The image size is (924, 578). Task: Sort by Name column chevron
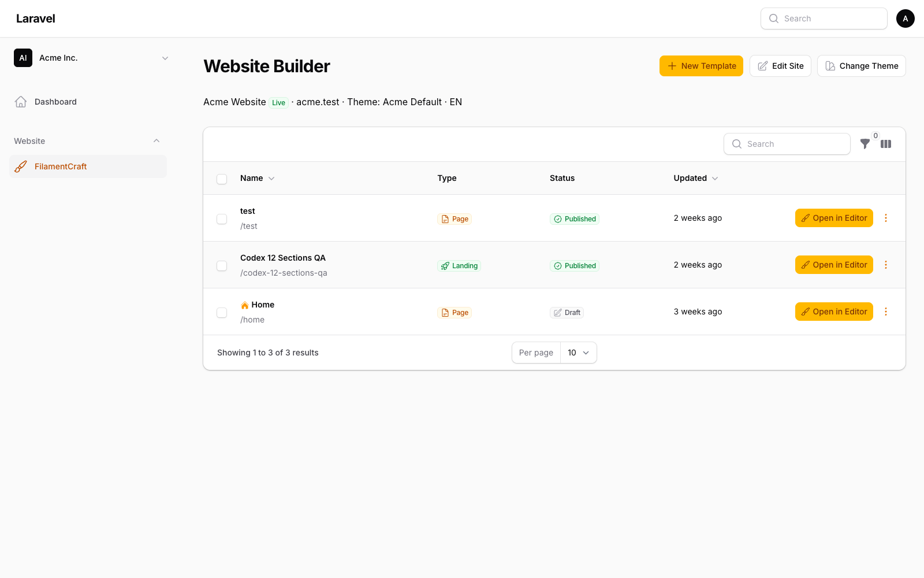click(x=271, y=179)
